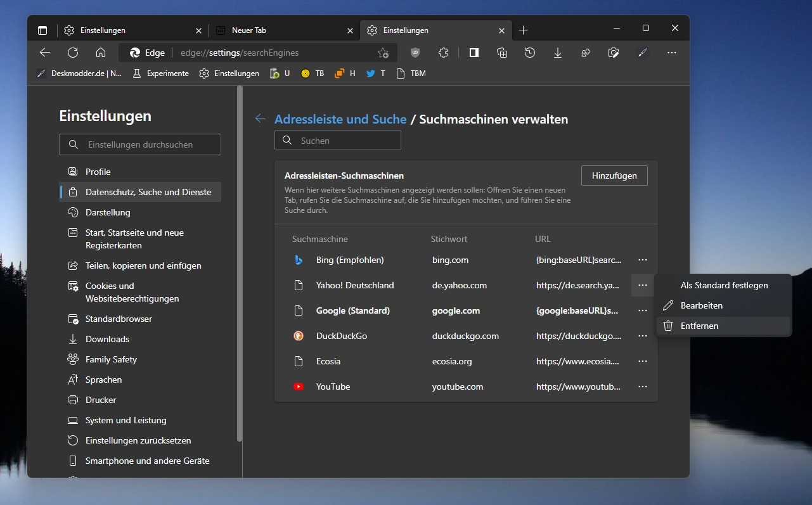Viewport: 812px width, 505px height.
Task: Open the TBM bookmark
Action: 411,74
